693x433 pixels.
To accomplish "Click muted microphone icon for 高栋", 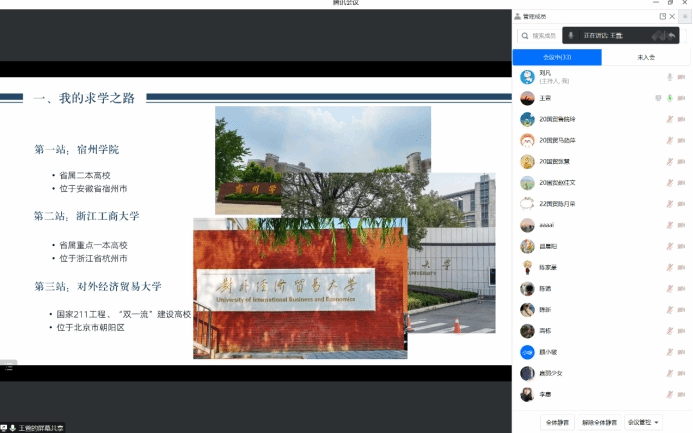I will 669,331.
